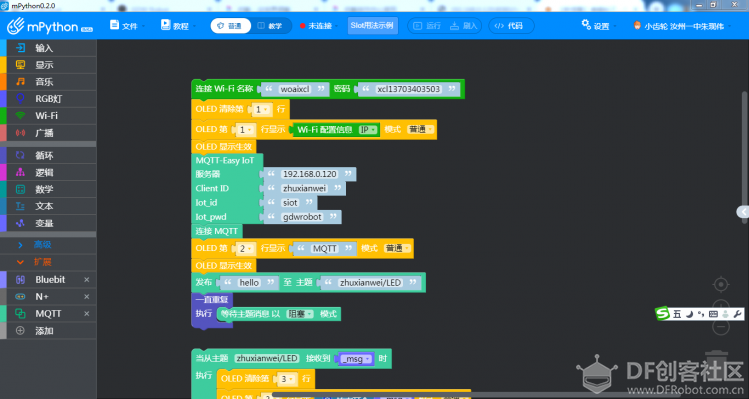Open the 模式 普通 dropdown on MQTT row
The image size is (749, 399).
point(397,248)
